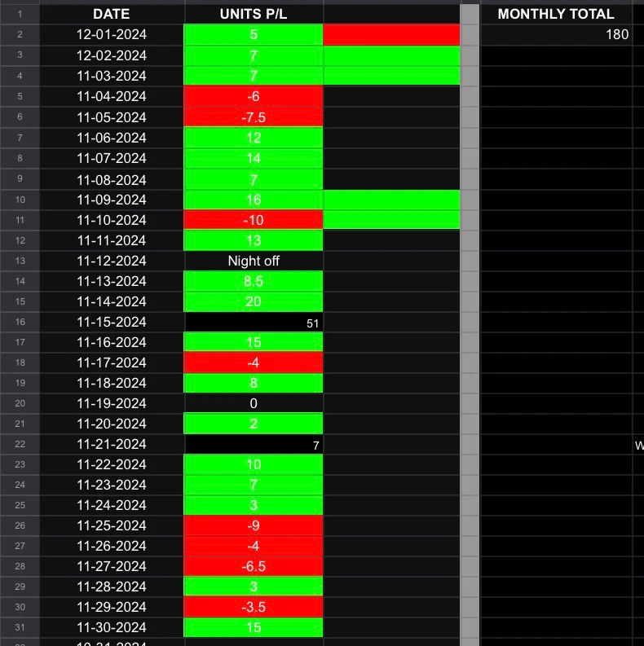Select row header 2
The height and width of the screenshot is (646, 644).
point(20,34)
